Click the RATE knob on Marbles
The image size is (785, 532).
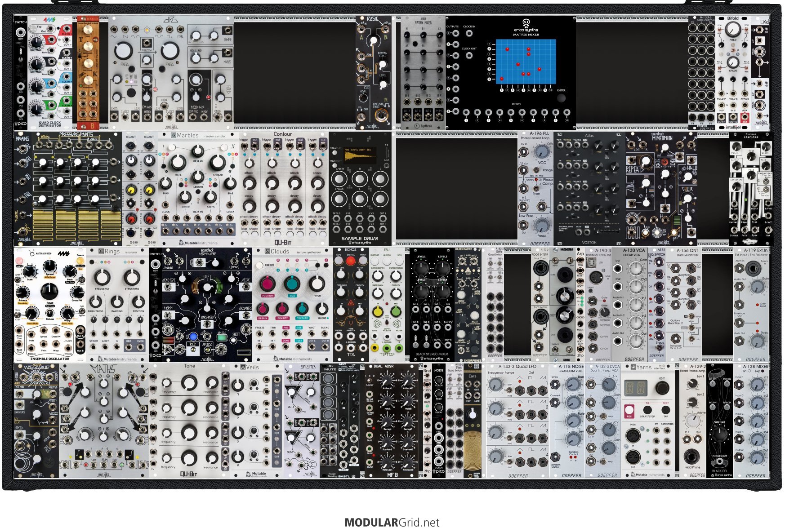(178, 163)
